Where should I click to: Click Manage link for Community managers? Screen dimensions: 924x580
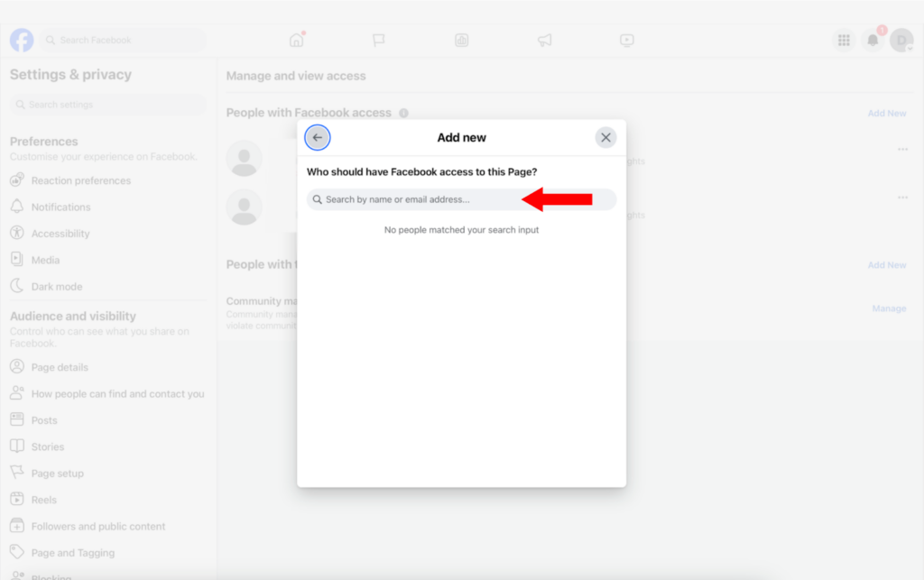click(889, 308)
